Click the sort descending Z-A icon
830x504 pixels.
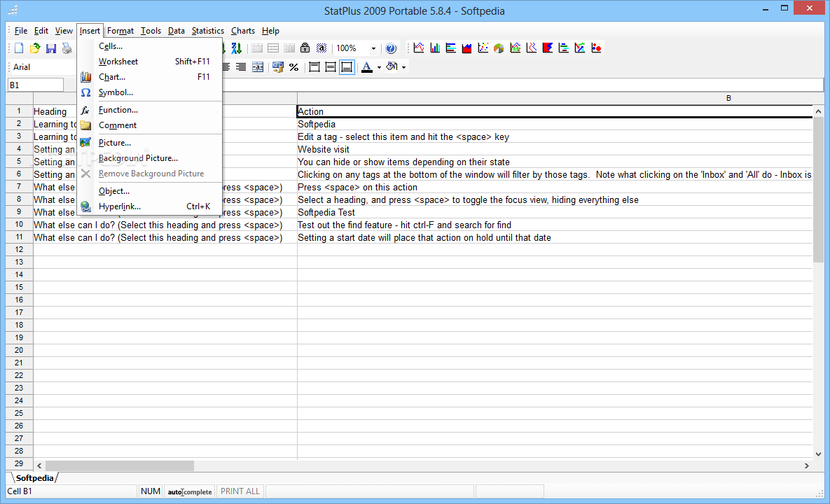(236, 48)
